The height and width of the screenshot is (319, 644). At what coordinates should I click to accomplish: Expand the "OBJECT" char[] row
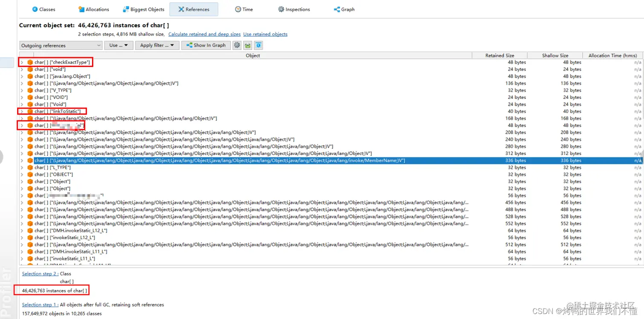[x=22, y=174]
